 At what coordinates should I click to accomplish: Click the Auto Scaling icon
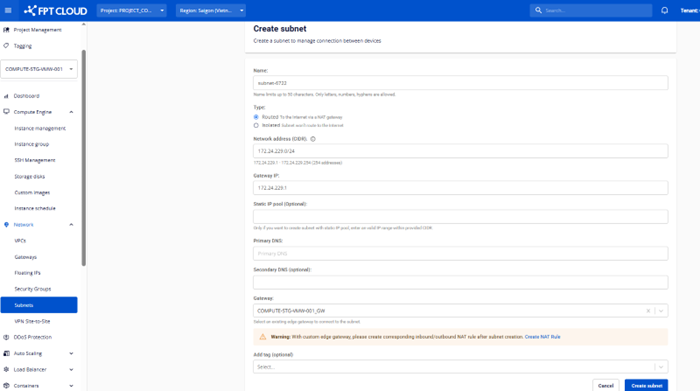(x=6, y=354)
